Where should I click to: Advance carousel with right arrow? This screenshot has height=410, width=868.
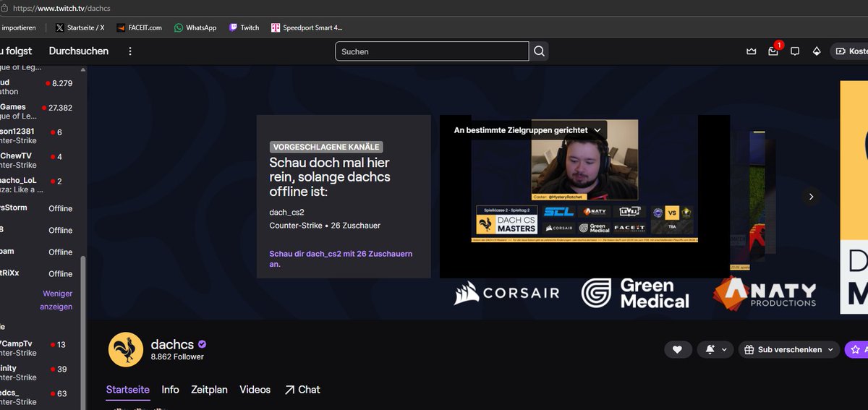[x=811, y=197]
